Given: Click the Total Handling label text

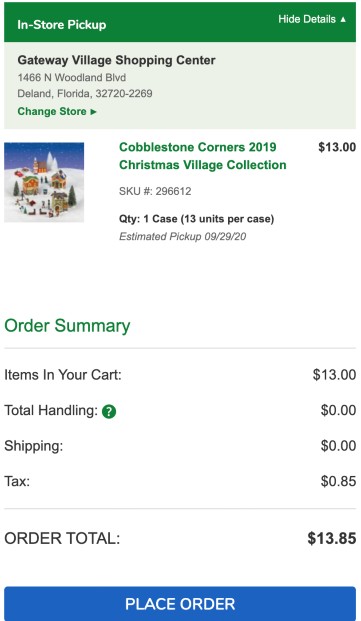Looking at the screenshot, I should [x=51, y=410].
